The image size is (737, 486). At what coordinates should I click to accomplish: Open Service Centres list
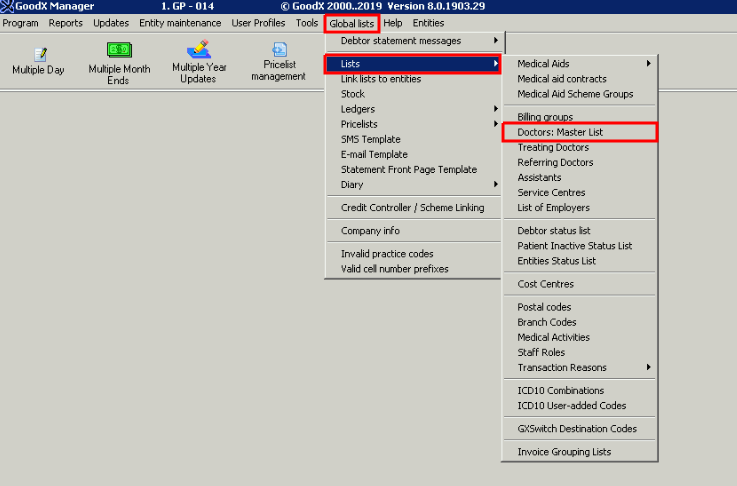pyautogui.click(x=580, y=193)
